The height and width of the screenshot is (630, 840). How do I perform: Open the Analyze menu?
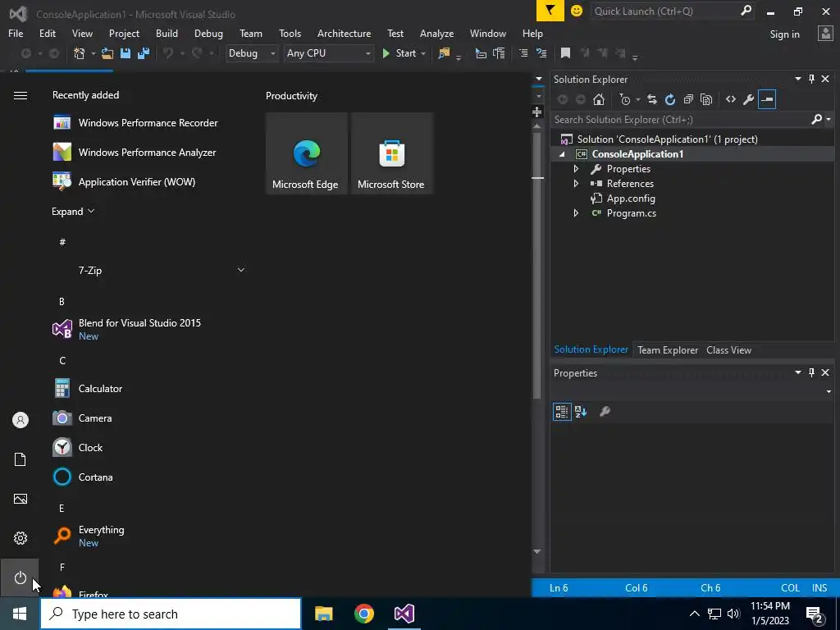tap(436, 33)
